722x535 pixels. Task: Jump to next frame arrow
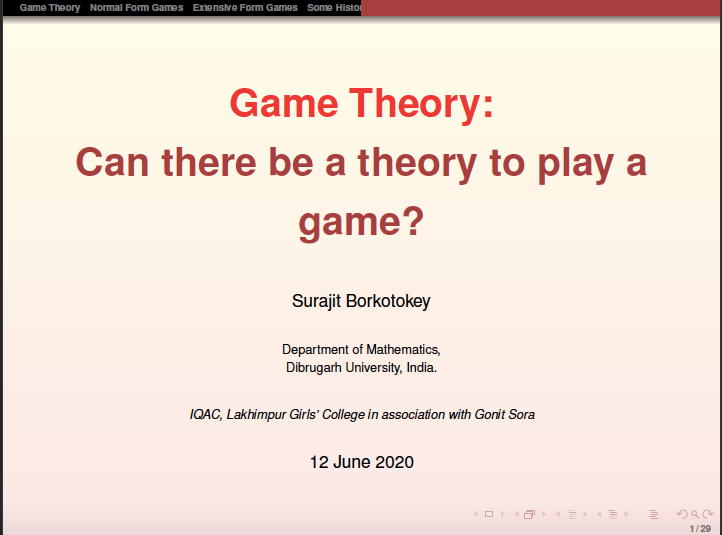click(543, 514)
